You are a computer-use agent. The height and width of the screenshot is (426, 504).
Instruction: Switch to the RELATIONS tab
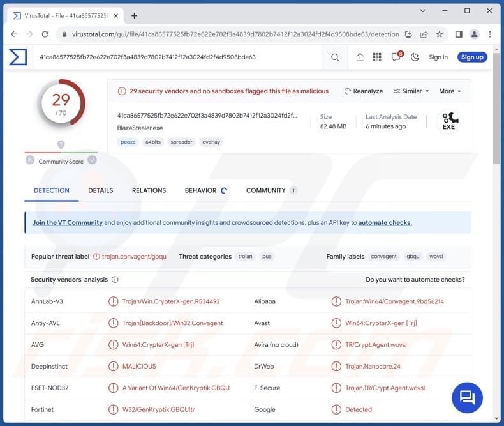149,190
